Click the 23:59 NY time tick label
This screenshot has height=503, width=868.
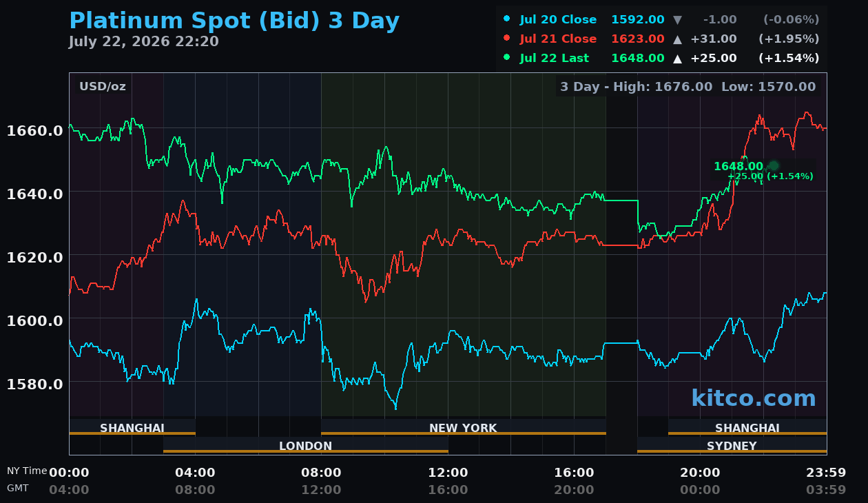[826, 473]
